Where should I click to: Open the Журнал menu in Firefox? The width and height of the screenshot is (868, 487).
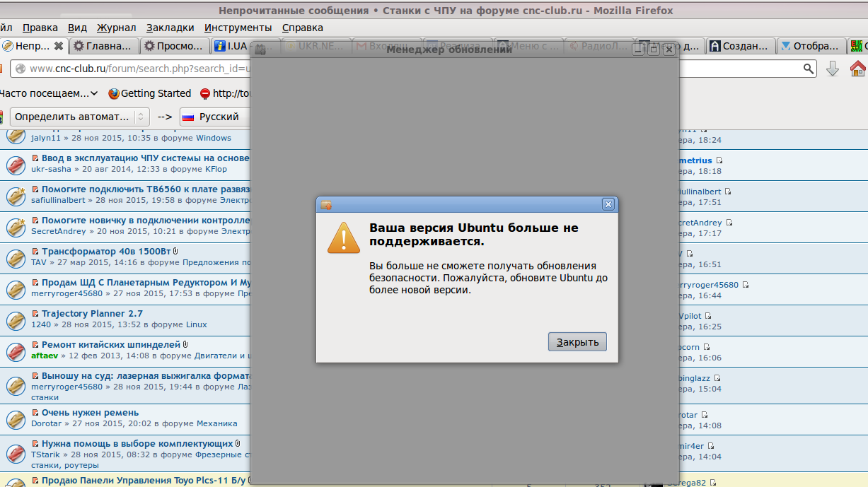click(x=117, y=28)
